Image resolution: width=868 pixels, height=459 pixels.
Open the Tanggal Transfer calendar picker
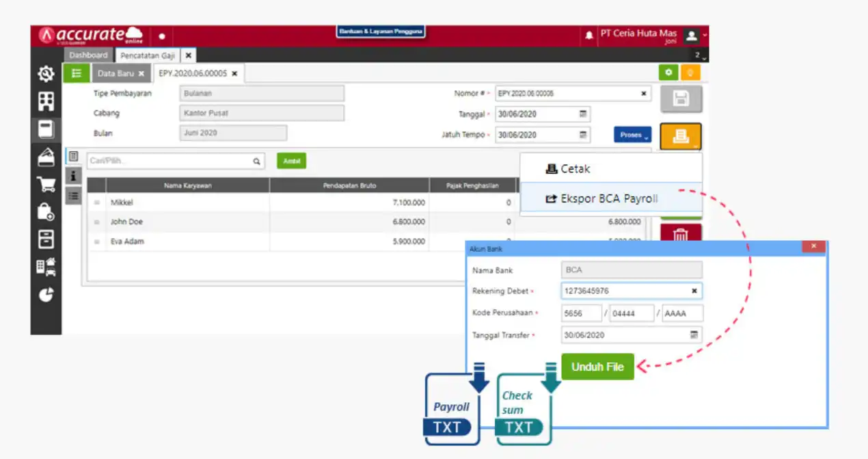(694, 335)
